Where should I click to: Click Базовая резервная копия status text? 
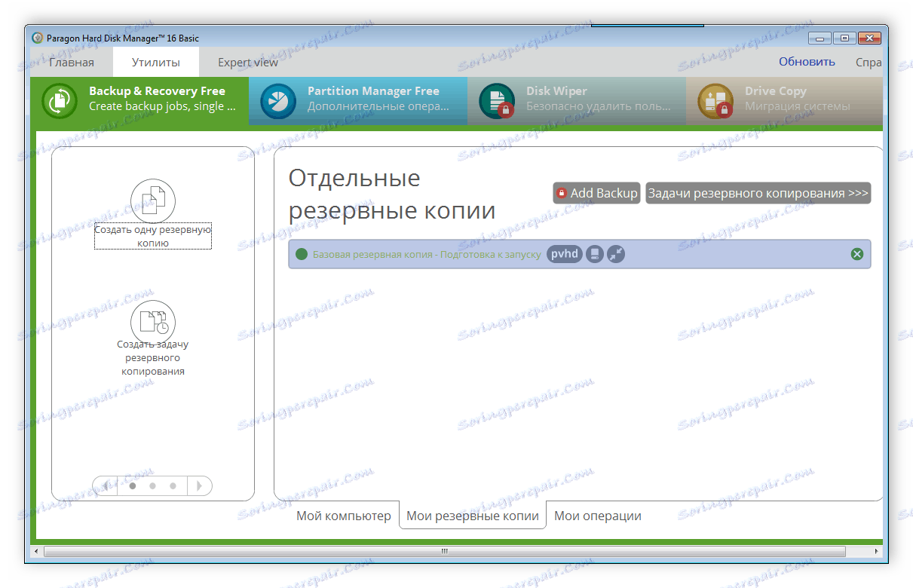(427, 255)
